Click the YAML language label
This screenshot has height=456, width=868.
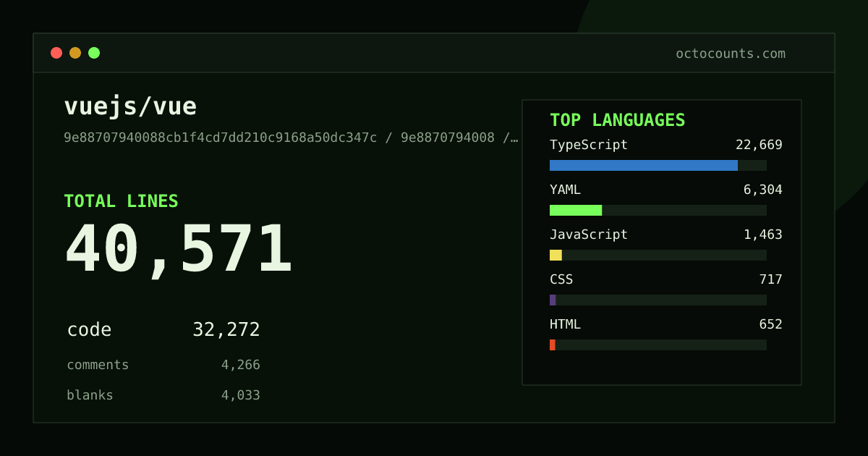pyautogui.click(x=565, y=190)
